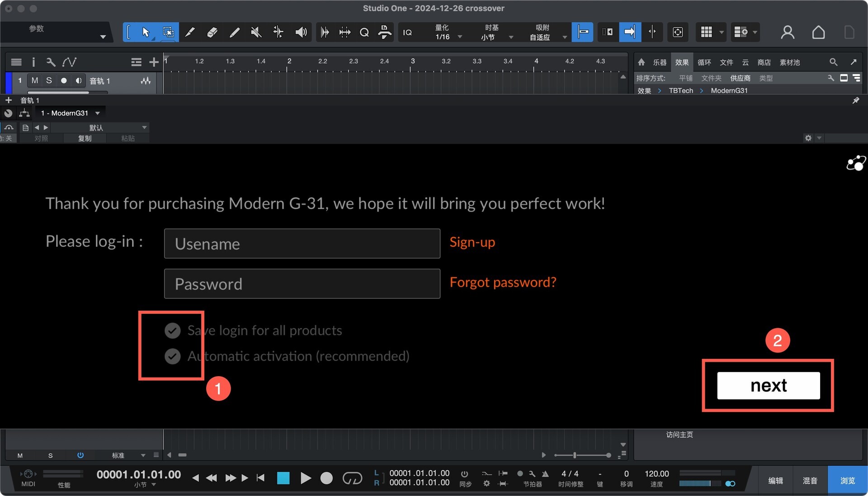Open the 编辑 edit view button
The width and height of the screenshot is (868, 496).
(x=775, y=481)
